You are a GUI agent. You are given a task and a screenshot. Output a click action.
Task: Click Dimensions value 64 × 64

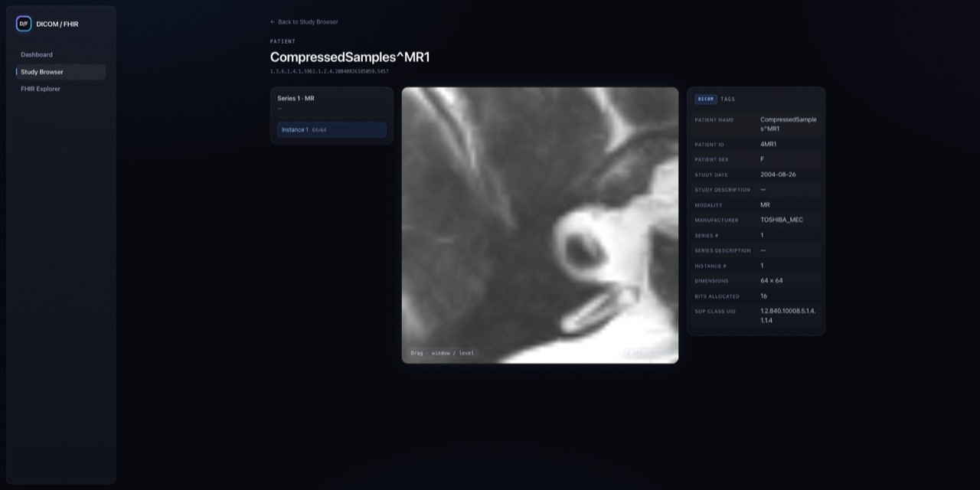click(x=772, y=281)
